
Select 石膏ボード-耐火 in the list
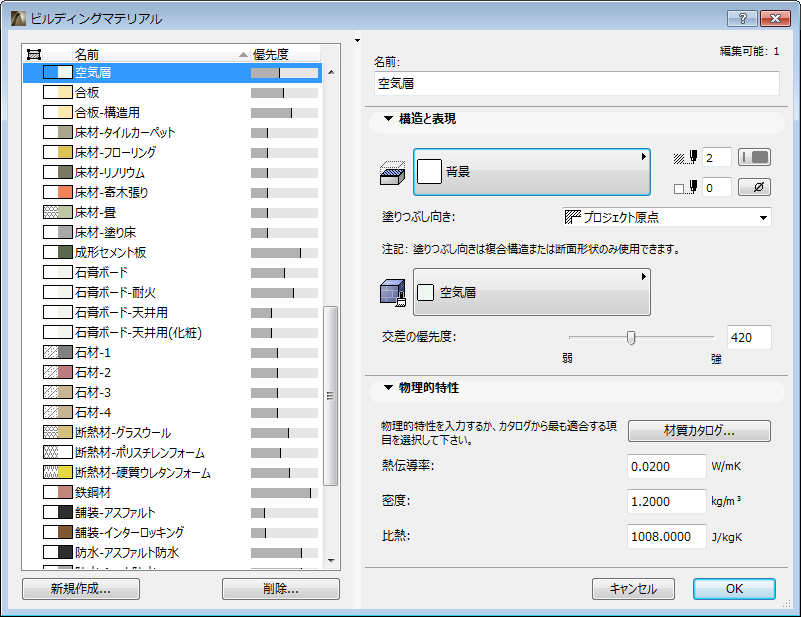pyautogui.click(x=172, y=293)
